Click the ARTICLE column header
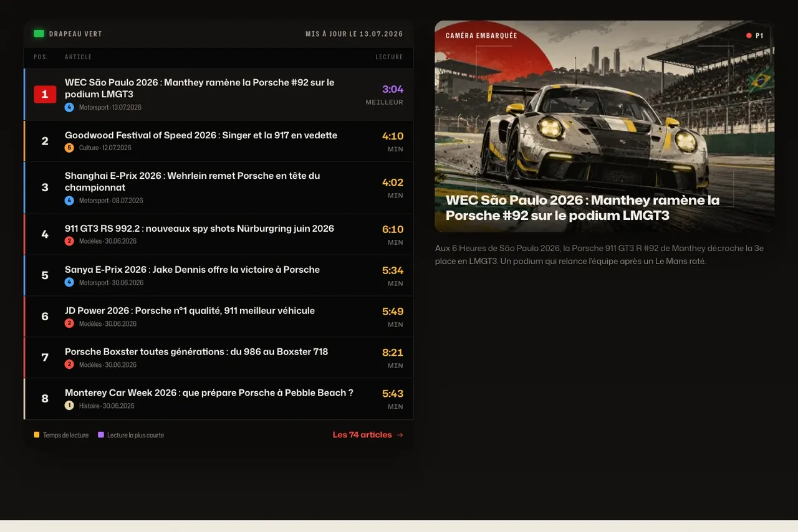Viewport: 798px width, 532px height. (78, 57)
